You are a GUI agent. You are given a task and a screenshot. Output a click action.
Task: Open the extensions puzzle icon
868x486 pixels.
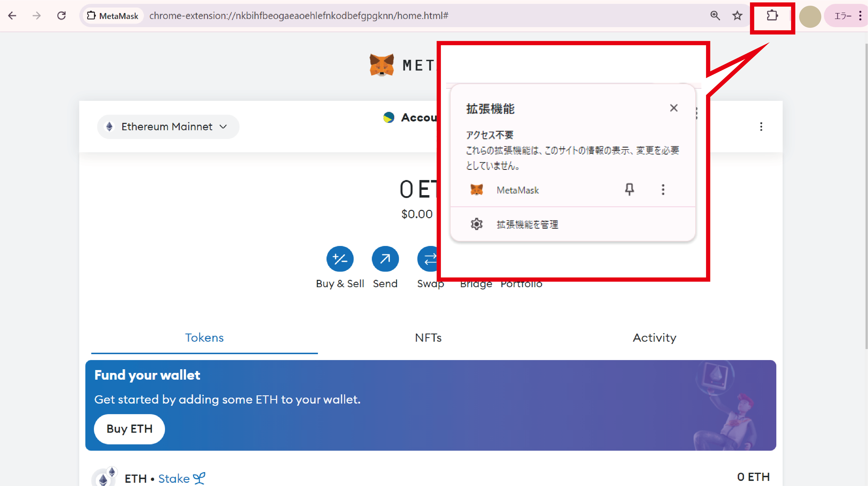point(772,16)
